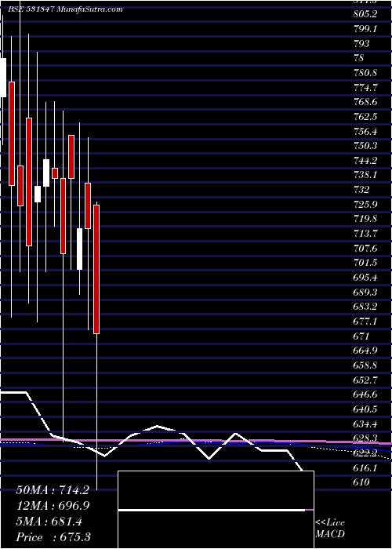Click the 658.8 price axis label
Viewport: 392px width, 549px height.
tap(365, 365)
